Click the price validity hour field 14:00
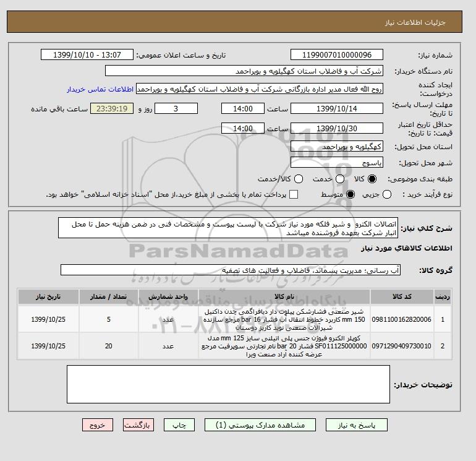 (x=243, y=128)
